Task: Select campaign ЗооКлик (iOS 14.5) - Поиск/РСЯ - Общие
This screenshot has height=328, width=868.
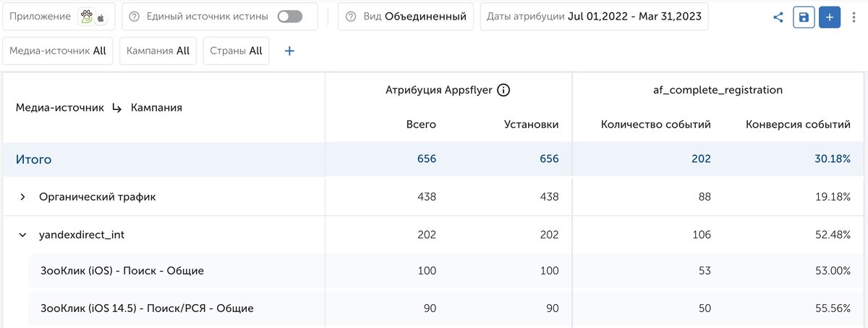Action: click(x=147, y=308)
